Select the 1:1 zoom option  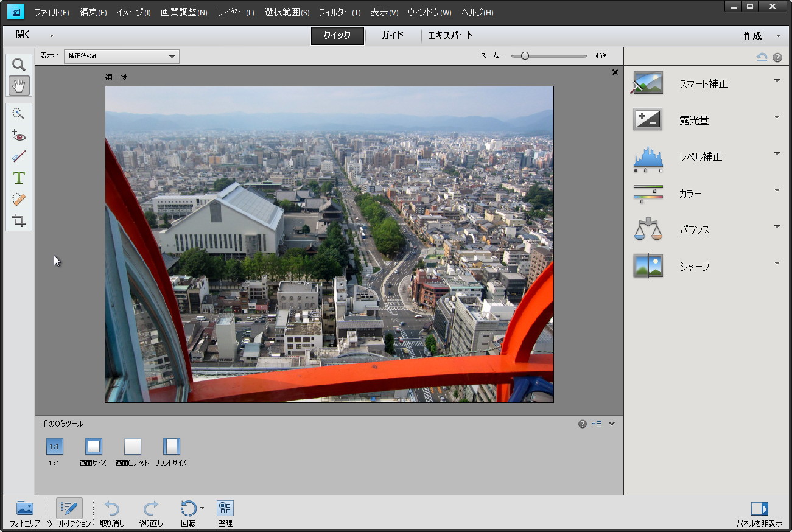point(54,446)
